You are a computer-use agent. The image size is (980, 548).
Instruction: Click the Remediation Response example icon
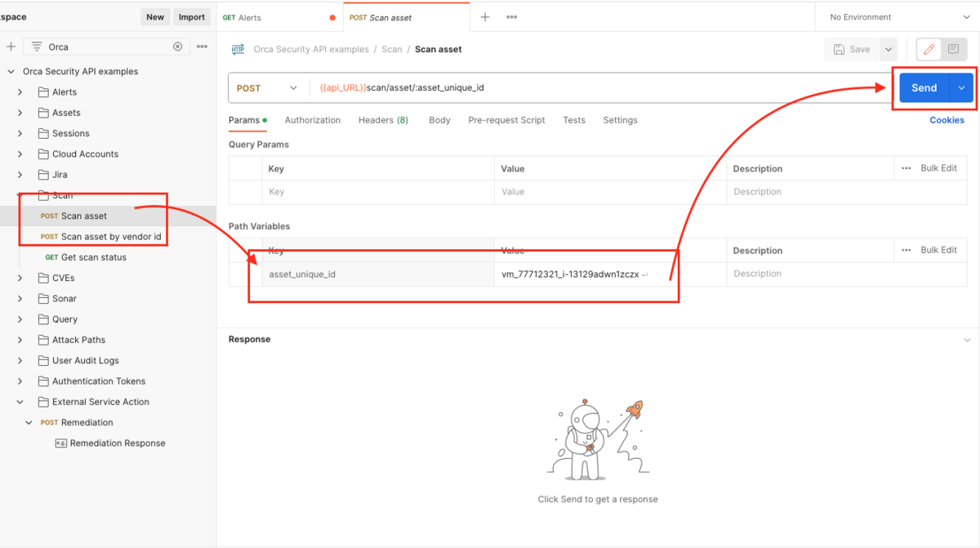coord(60,443)
